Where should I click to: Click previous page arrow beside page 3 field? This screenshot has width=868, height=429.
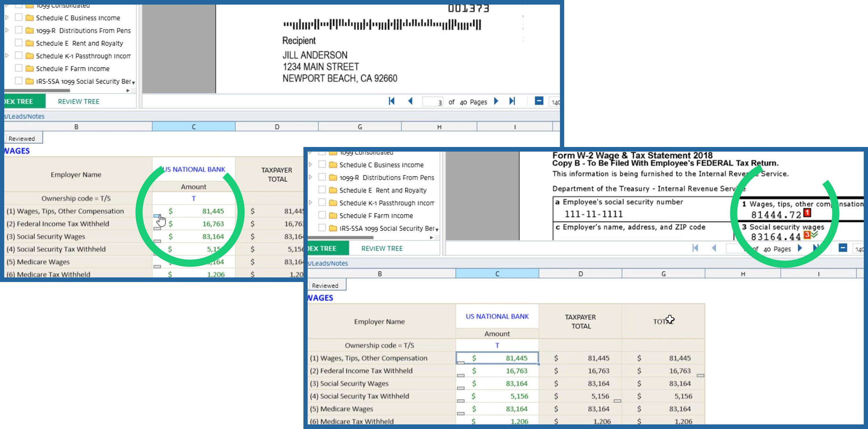[410, 101]
